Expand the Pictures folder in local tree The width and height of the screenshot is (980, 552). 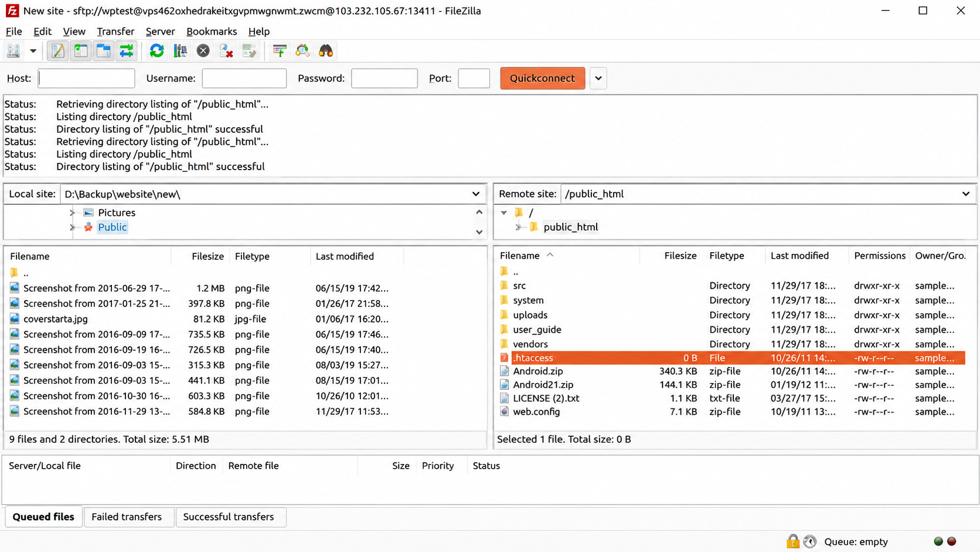[x=72, y=212]
